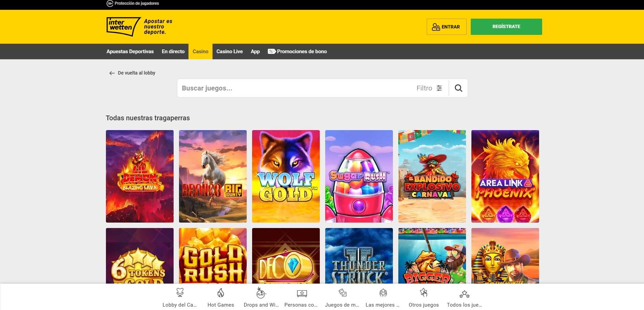The width and height of the screenshot is (644, 310).
Task: Open the En directo menu item
Action: (x=173, y=51)
